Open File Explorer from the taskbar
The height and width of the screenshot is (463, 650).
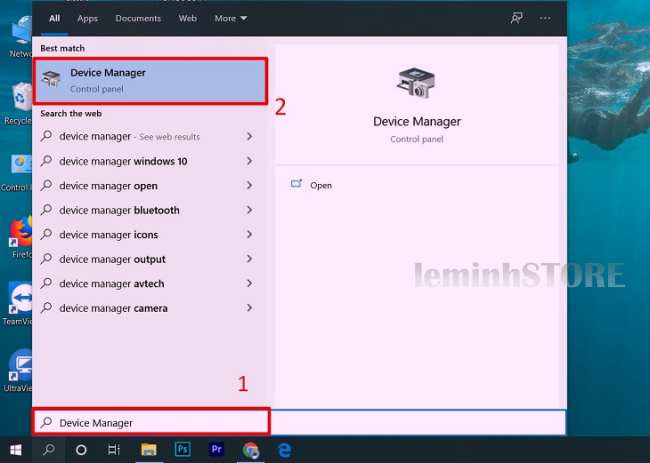pyautogui.click(x=149, y=450)
